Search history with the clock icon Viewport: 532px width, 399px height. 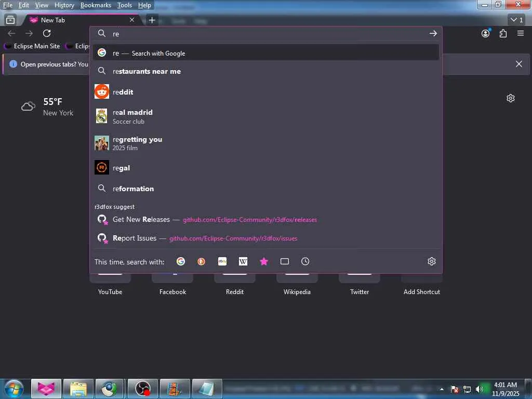305,261
